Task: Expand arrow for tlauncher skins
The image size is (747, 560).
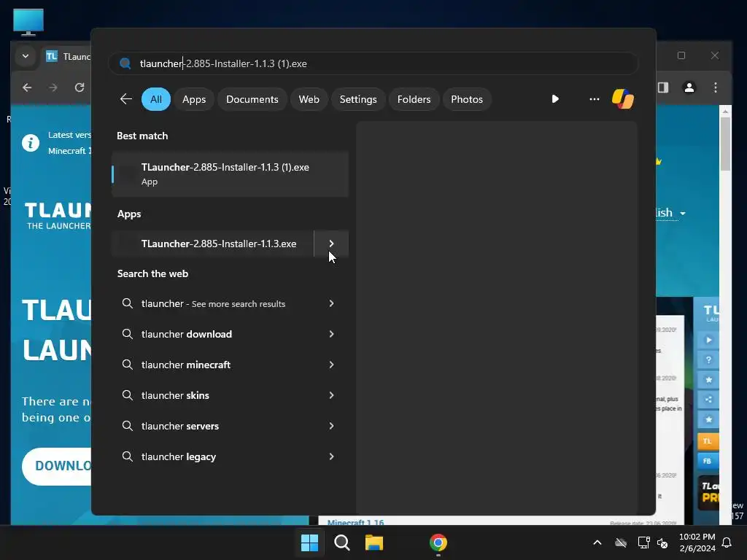Action: tap(332, 395)
